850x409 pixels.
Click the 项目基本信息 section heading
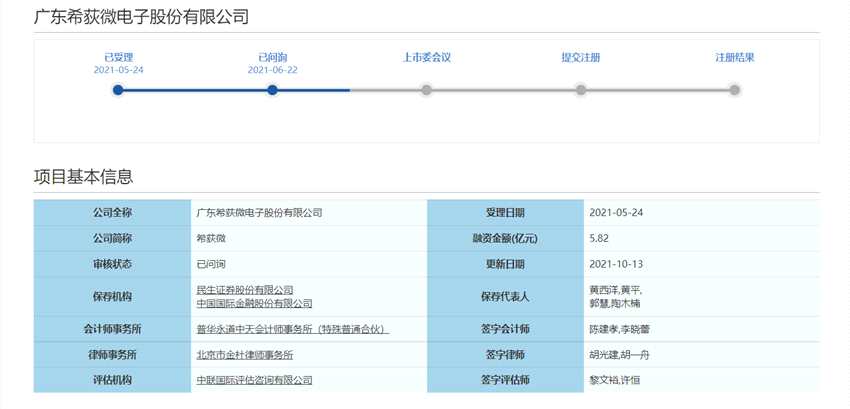click(x=83, y=177)
